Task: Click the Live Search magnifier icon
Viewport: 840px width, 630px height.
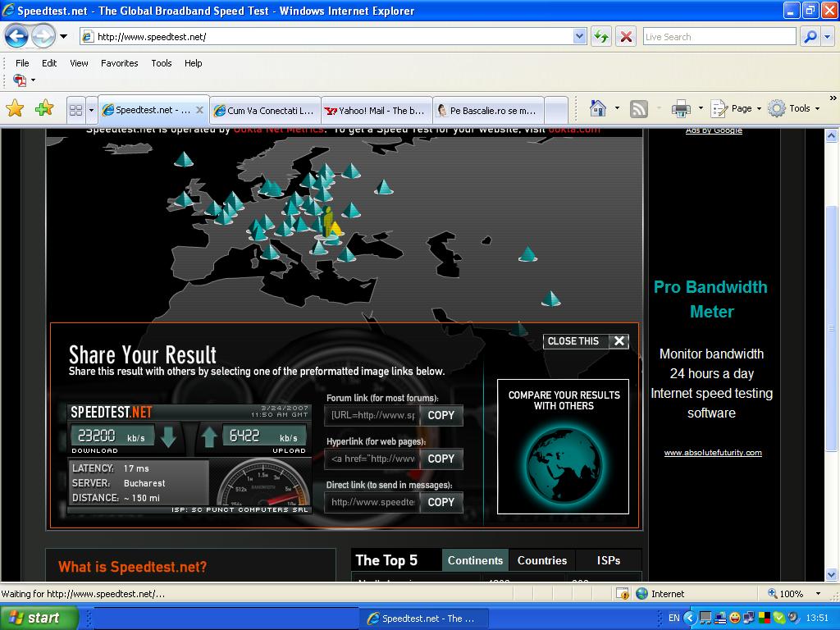Action: pyautogui.click(x=810, y=36)
